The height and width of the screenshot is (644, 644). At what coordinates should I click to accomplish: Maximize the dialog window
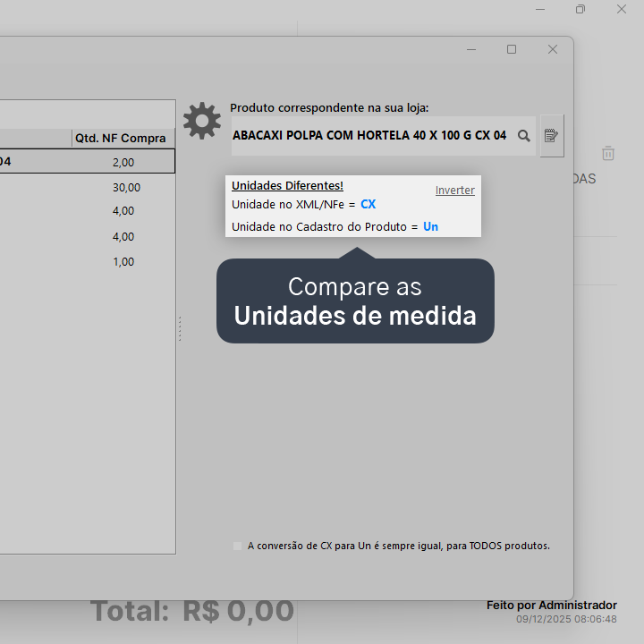coord(512,49)
